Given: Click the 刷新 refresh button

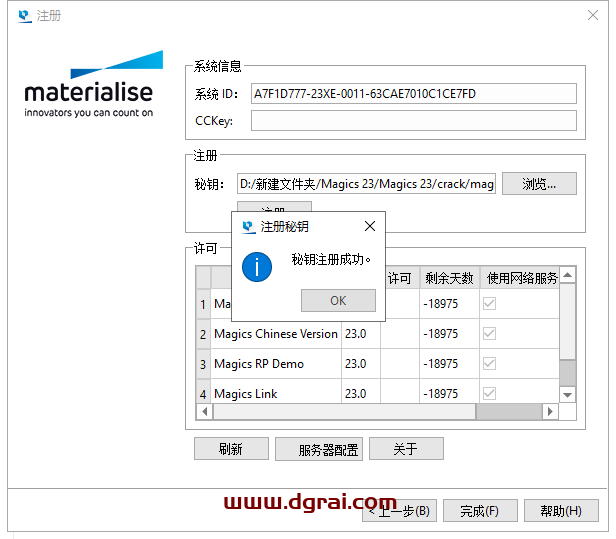Looking at the screenshot, I should click(231, 449).
